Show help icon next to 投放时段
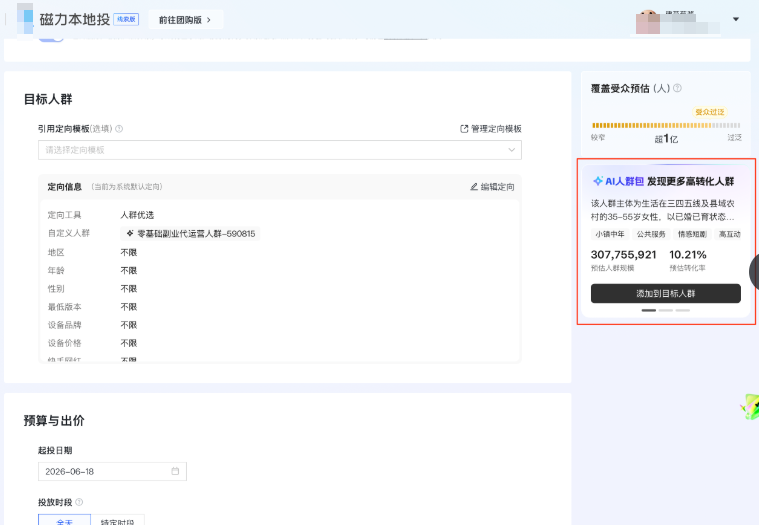 click(x=79, y=502)
